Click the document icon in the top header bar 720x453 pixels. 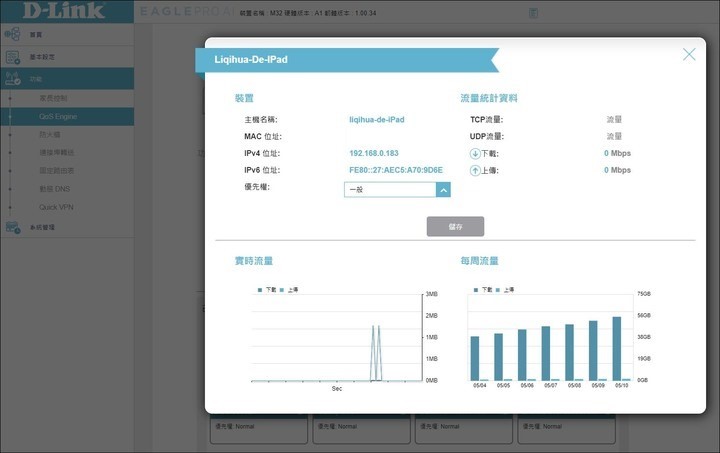(x=533, y=13)
